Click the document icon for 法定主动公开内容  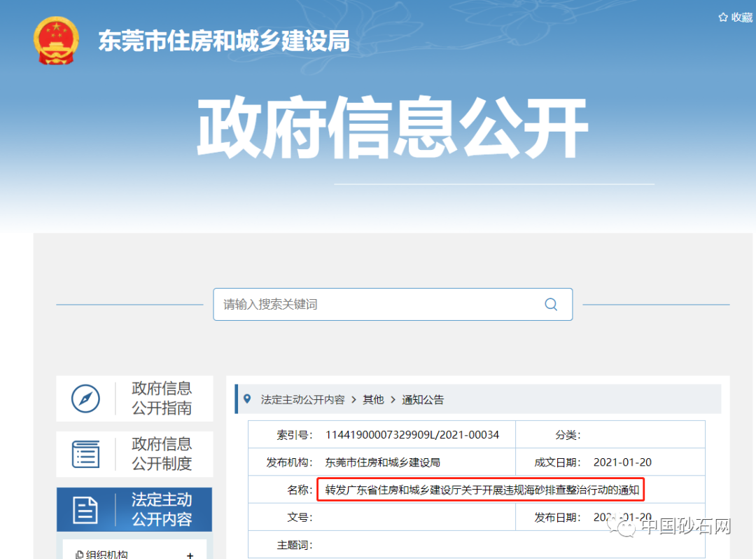point(85,509)
